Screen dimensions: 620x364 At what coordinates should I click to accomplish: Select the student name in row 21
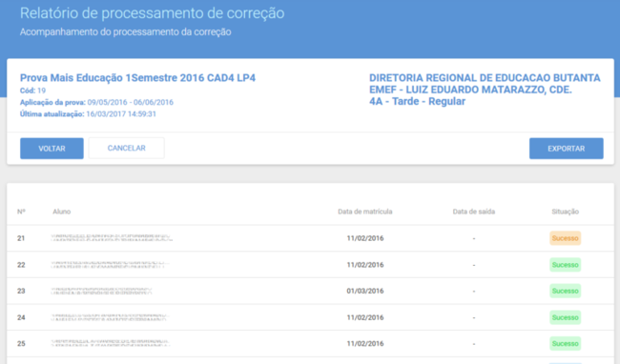click(x=112, y=237)
